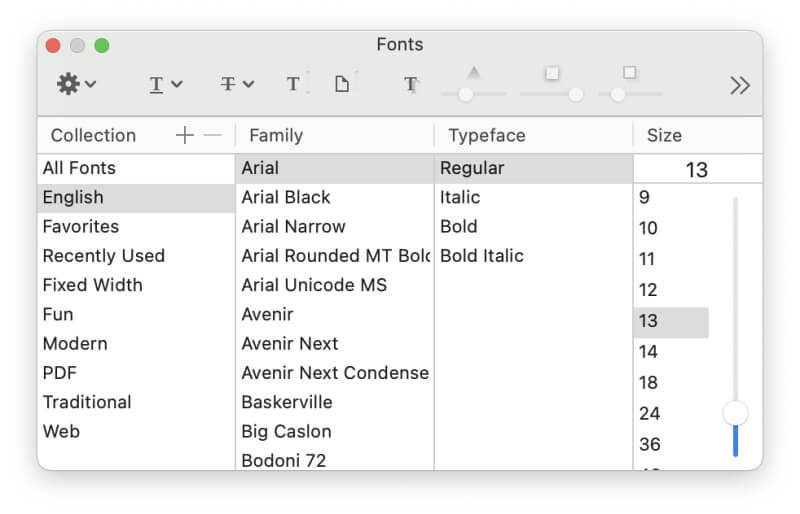This screenshot has width=800, height=514.
Task: Click the vertical font size slider knob
Action: click(x=735, y=413)
